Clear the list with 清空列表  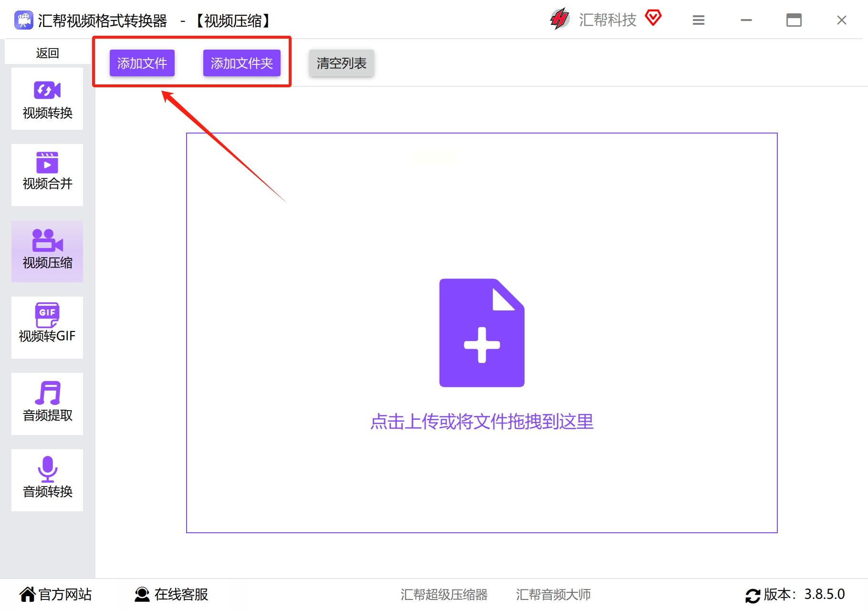click(x=342, y=63)
